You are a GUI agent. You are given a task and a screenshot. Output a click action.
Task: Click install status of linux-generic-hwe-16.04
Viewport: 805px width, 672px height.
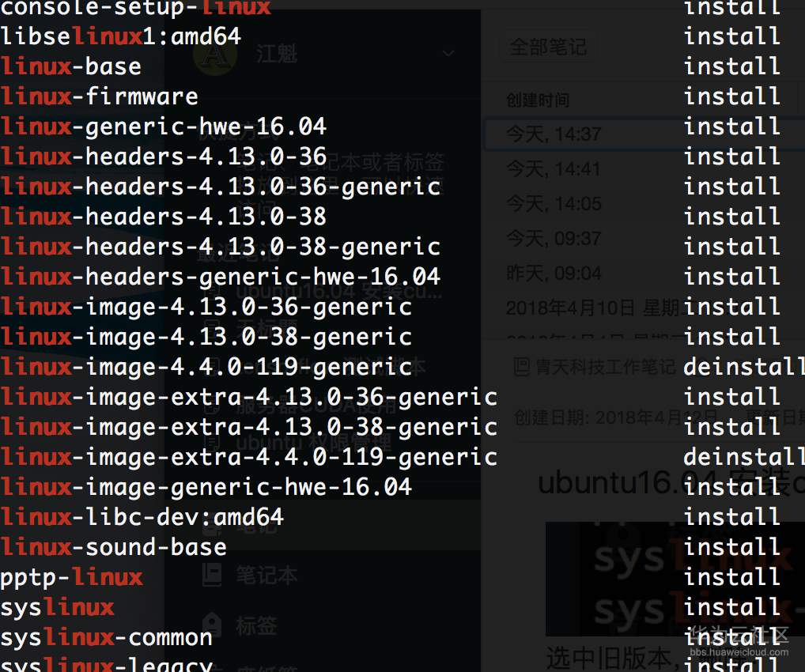(x=732, y=126)
